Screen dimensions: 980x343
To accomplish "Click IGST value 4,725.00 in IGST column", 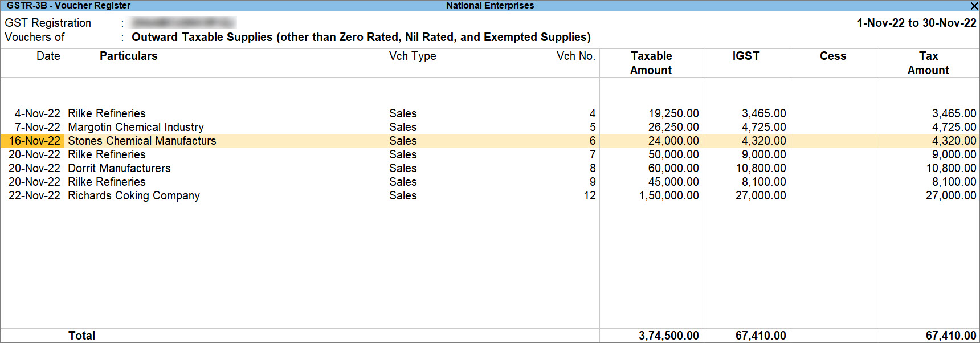I will pos(763,127).
